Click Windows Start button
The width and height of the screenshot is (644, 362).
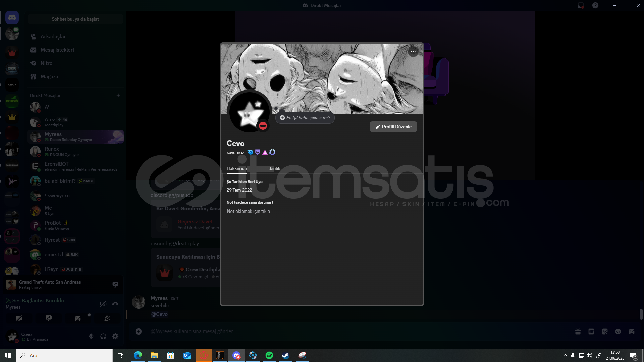click(x=8, y=355)
